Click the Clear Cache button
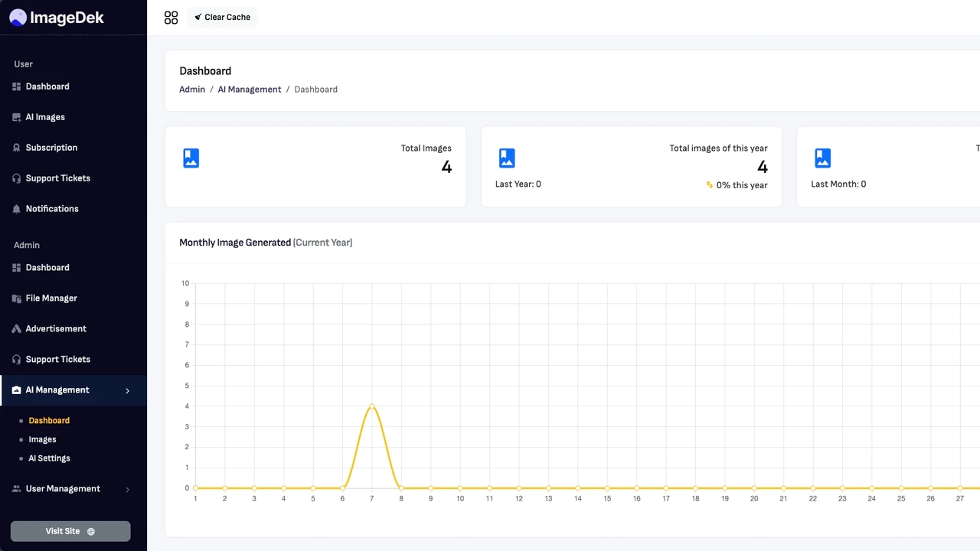980x551 pixels. (222, 18)
